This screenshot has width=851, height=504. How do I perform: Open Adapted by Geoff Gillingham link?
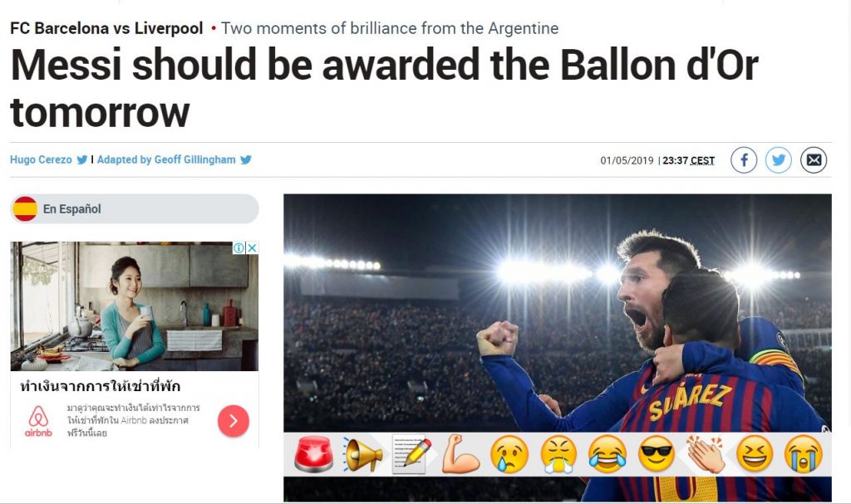[166, 159]
